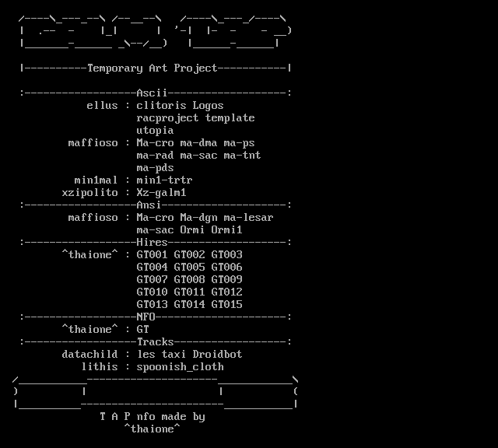Click the Hires section header
This screenshot has height=448, width=498.
(x=153, y=243)
